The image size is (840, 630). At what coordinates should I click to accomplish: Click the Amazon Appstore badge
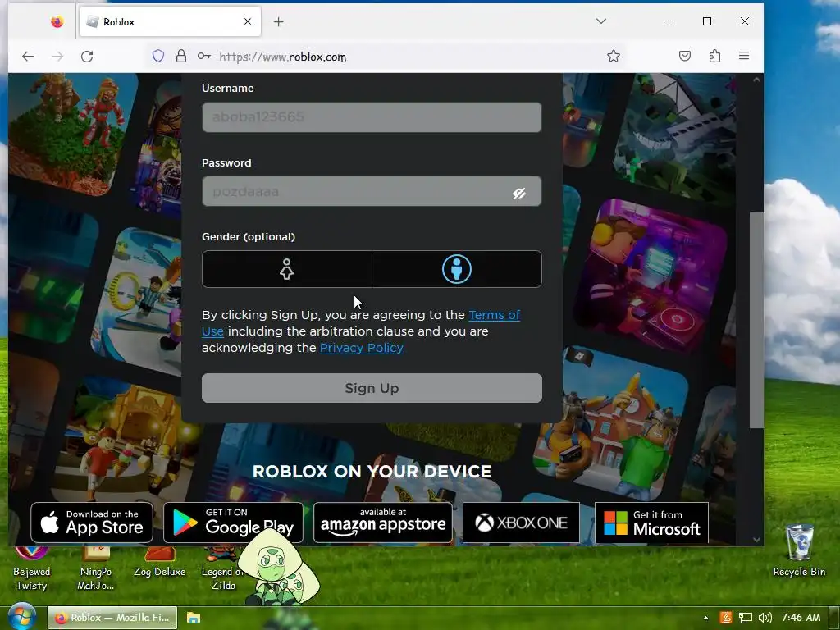pyautogui.click(x=382, y=523)
